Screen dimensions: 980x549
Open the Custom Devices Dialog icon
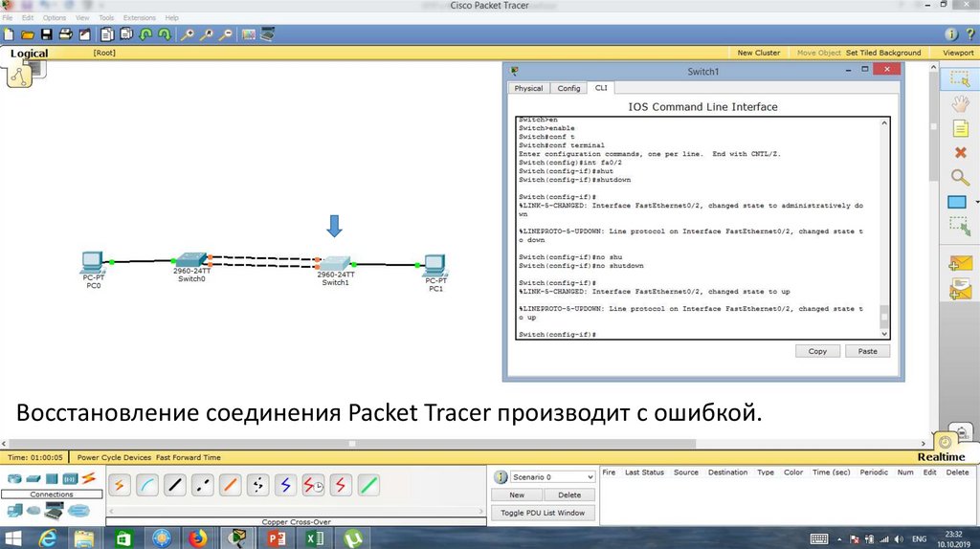[268, 34]
